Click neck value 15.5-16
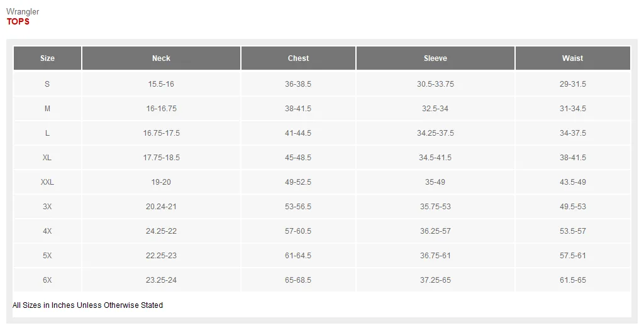This screenshot has width=644, height=333. point(161,84)
